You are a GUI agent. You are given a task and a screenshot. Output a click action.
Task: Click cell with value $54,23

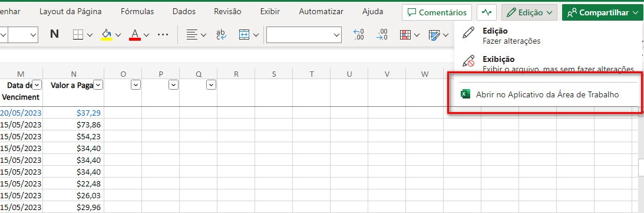click(74, 136)
